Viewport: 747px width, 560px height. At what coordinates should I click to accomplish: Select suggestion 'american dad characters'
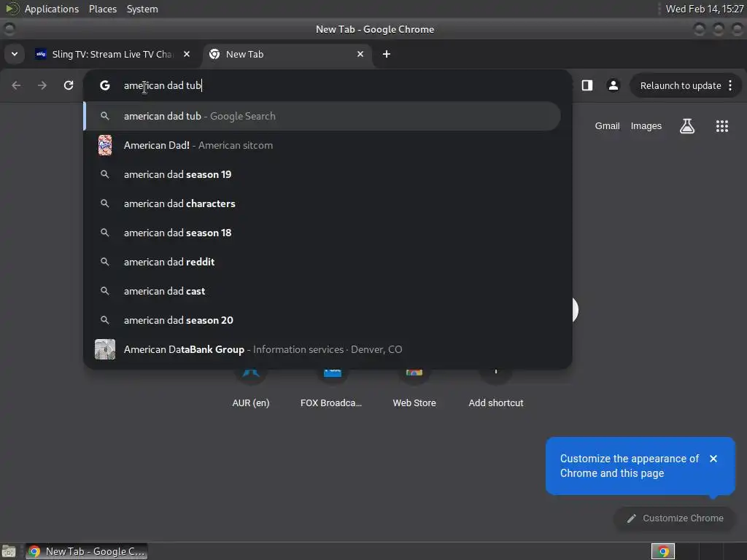point(322,203)
